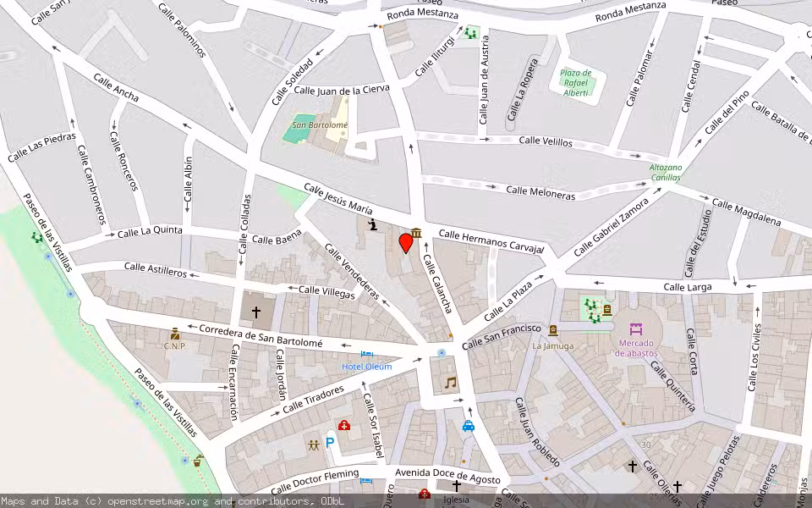Select the blue parking P icon

click(x=329, y=443)
